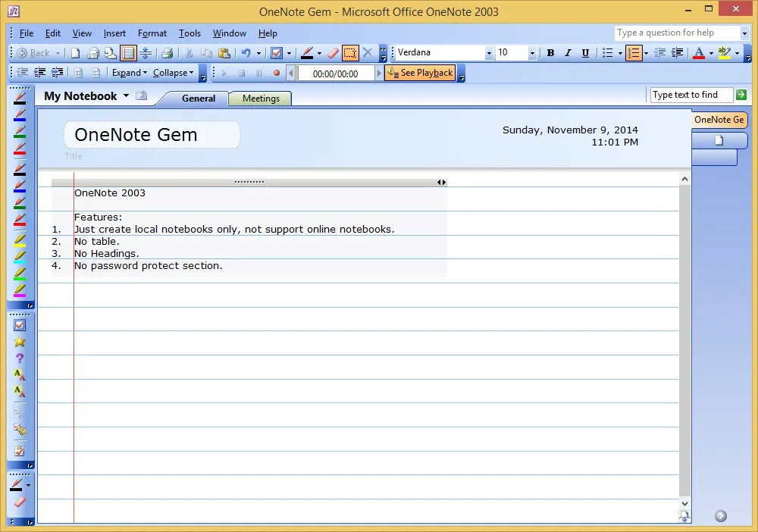Screen dimensions: 758x532
Task: Select the Eraser in the bottom-left toolbar
Action: [20, 502]
